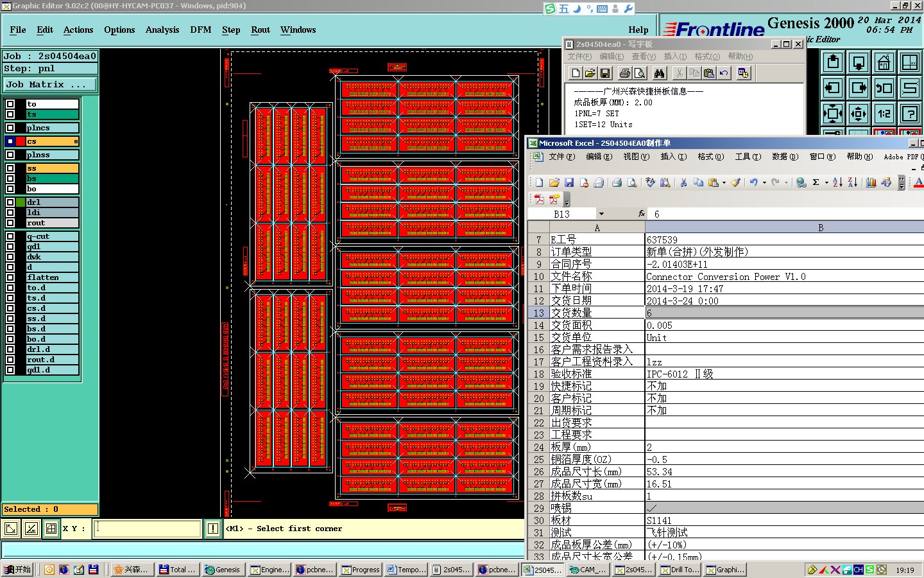The width and height of the screenshot is (924, 578).
Task: Click the 1:2 scale icon
Action: [x=884, y=114]
